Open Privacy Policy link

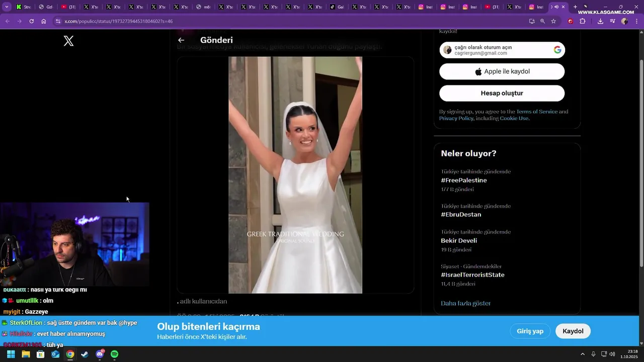[x=456, y=118]
